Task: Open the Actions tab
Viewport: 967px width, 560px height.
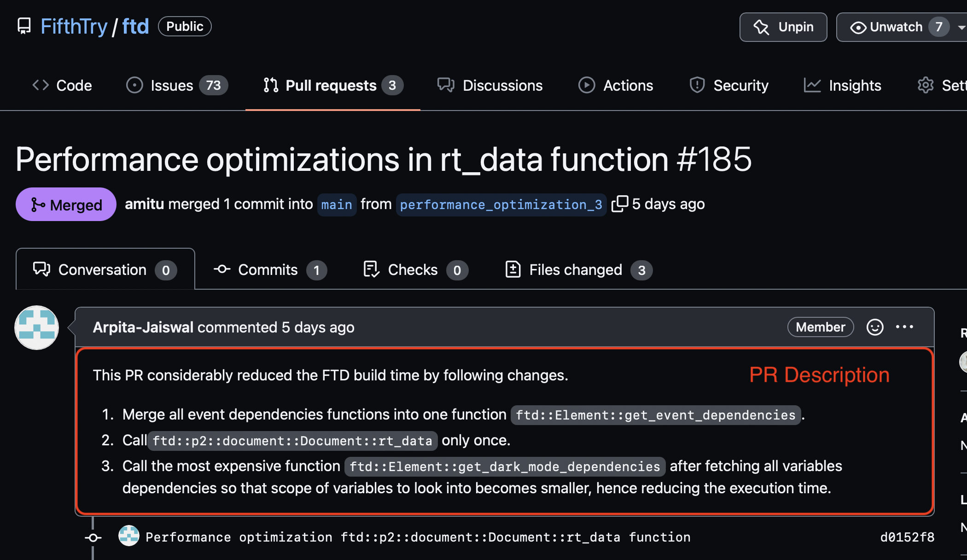Action: [x=616, y=86]
